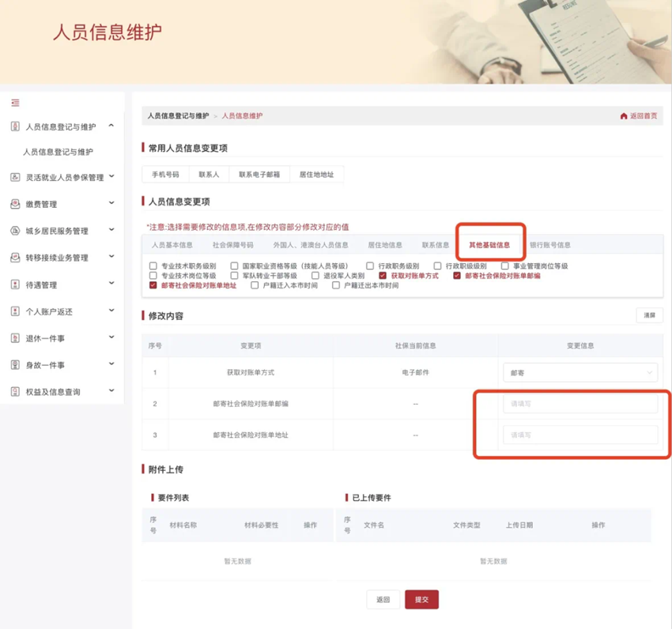
Task: Click the 退休一件事 sidebar icon
Action: (15, 338)
